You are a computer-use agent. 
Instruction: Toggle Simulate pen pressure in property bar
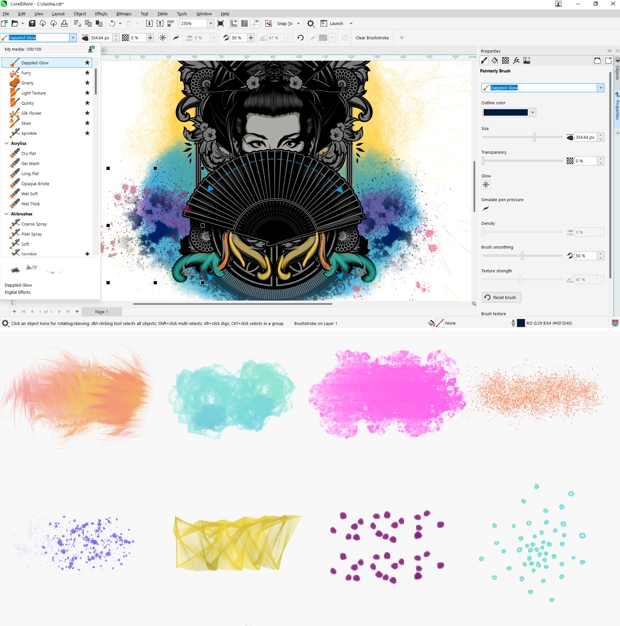click(x=176, y=38)
